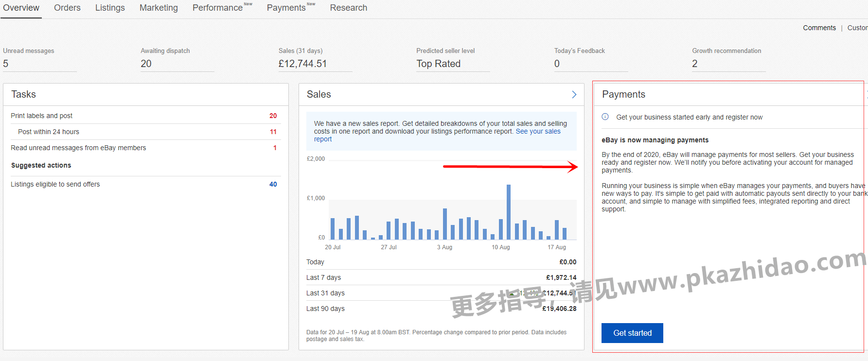Click the unread messages task count 1
The height and width of the screenshot is (361, 868).
tap(275, 148)
